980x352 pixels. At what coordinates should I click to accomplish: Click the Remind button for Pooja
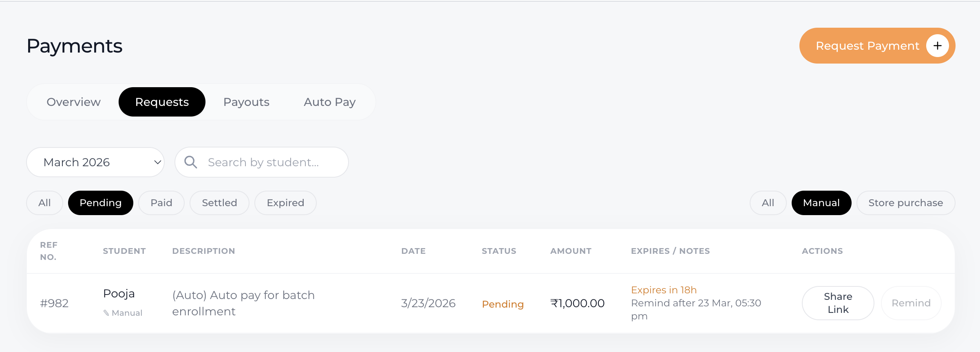[911, 303]
